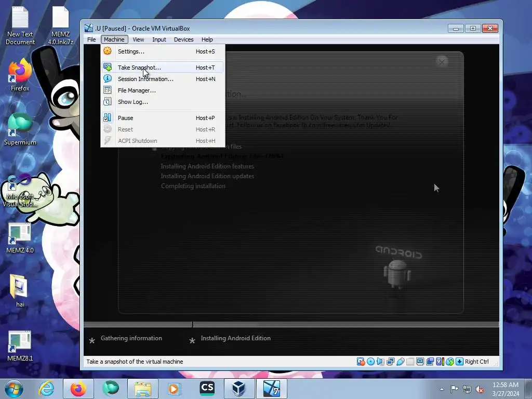Click hard disk activity status icon
Screen dimensions: 532x399
[x=361, y=362]
